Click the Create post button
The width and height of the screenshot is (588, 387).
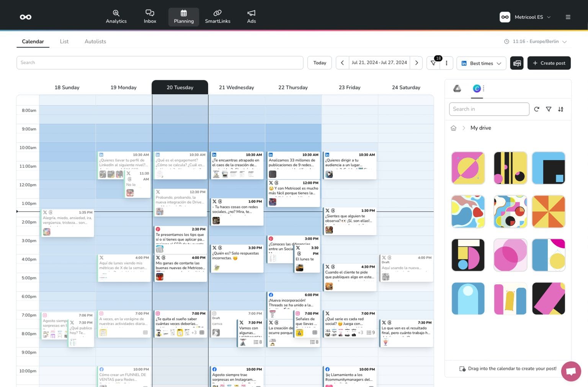click(x=549, y=63)
